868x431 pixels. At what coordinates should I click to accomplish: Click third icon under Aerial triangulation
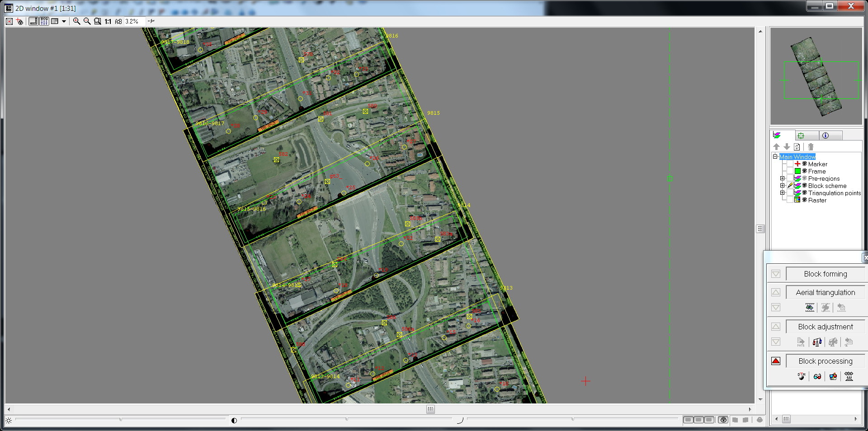(x=841, y=308)
